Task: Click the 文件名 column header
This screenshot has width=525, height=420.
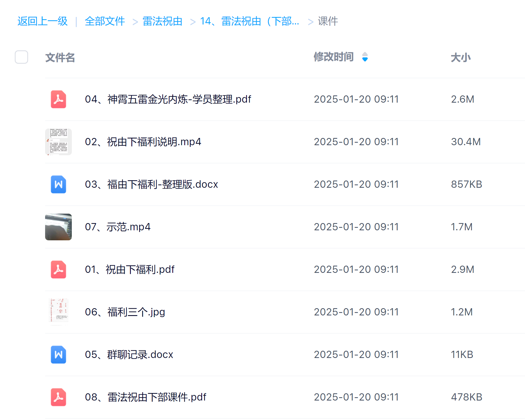Action: [x=60, y=58]
